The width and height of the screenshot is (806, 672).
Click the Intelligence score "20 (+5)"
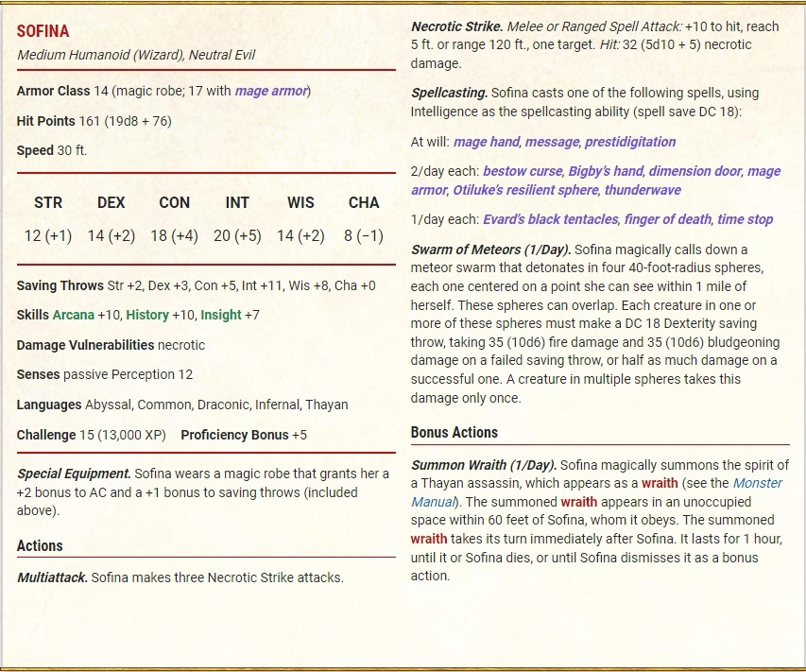coord(237,236)
